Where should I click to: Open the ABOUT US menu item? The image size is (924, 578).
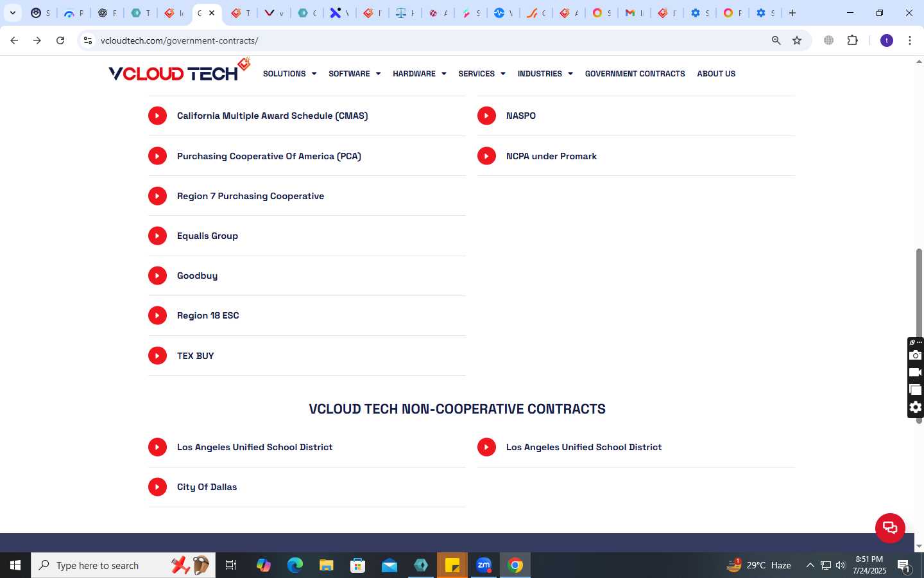(716, 74)
